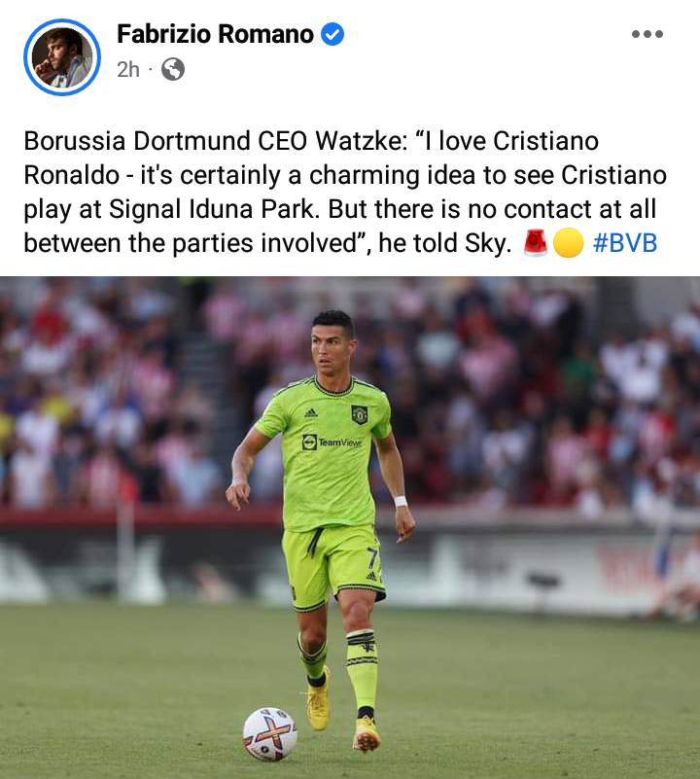This screenshot has height=779, width=700.
Task: Click the Adidas logo on jersey chest
Action: [311, 412]
